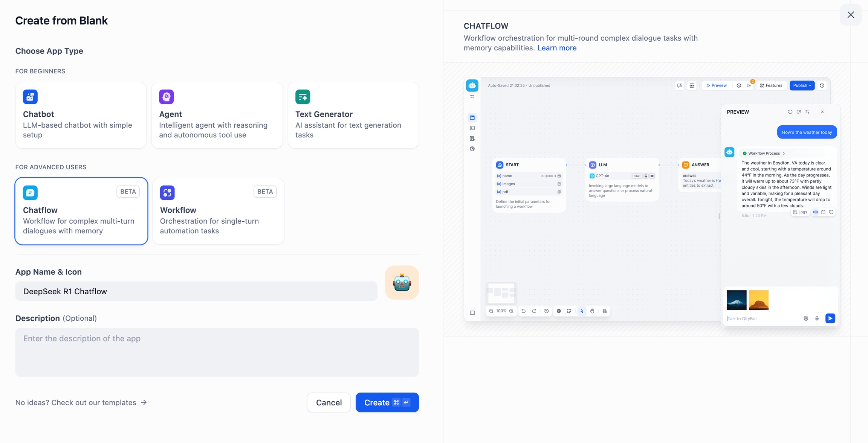Click the Text Generator green icon
Screen dimensions: 868x443
tap(303, 97)
